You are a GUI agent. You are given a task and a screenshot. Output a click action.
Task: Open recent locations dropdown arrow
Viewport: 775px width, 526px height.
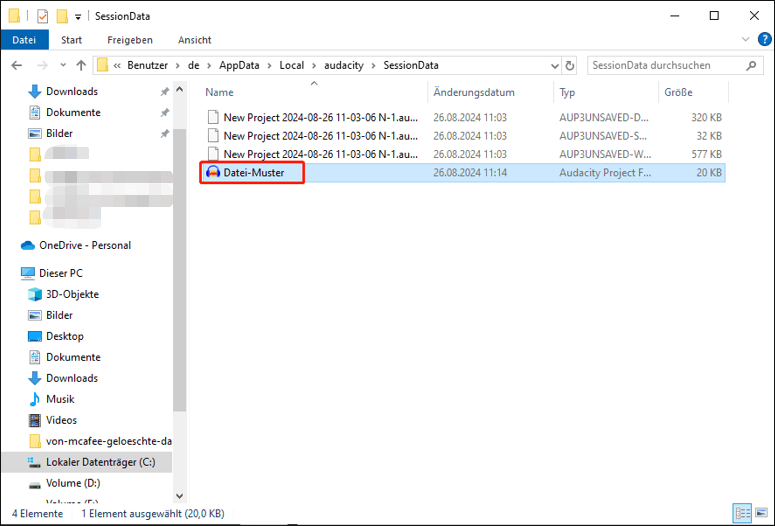coord(63,65)
